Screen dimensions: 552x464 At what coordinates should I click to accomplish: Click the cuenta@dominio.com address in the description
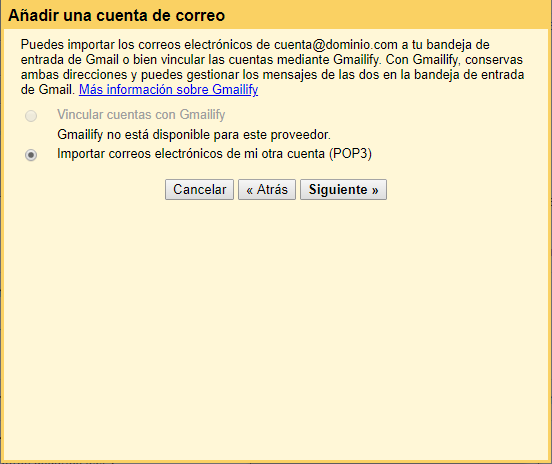[x=336, y=45]
